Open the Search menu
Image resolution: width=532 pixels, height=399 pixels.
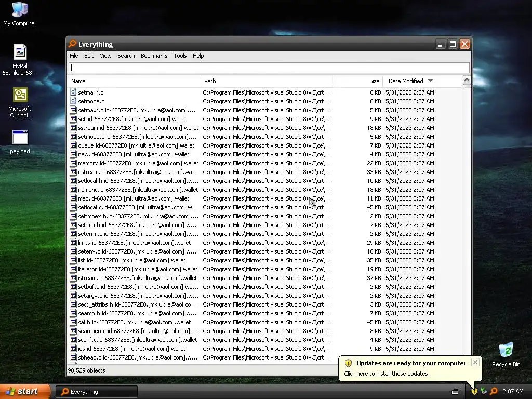(126, 56)
